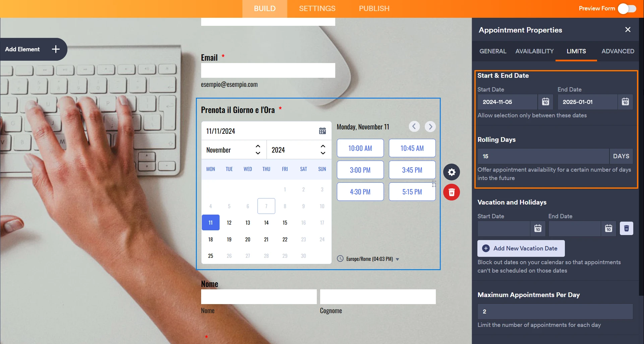
Task: Click the Rolling Days input field
Action: click(543, 156)
